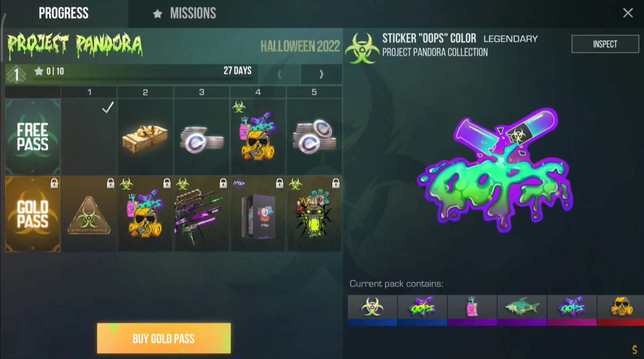The height and width of the screenshot is (359, 644).
Task: Open the Progress tab
Action: [64, 14]
